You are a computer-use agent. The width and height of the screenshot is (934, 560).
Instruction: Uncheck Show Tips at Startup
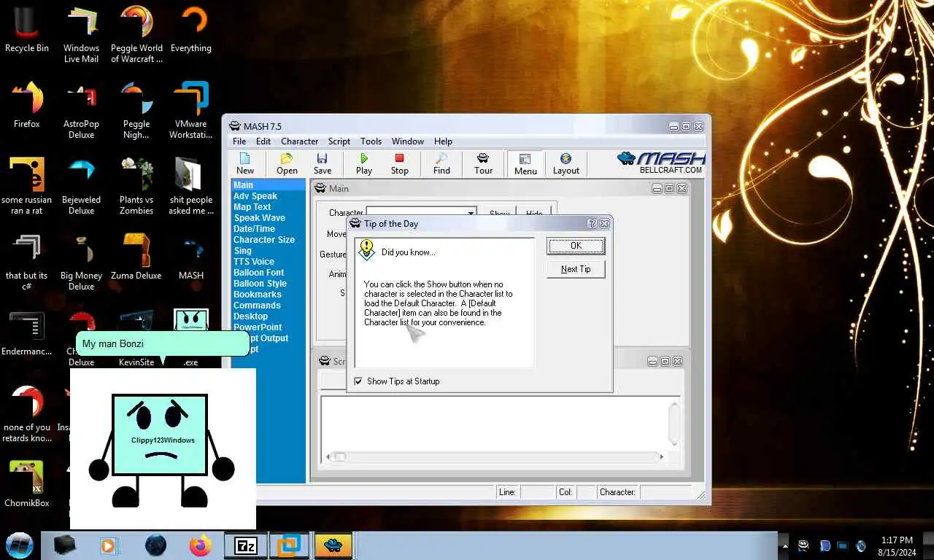tap(358, 381)
